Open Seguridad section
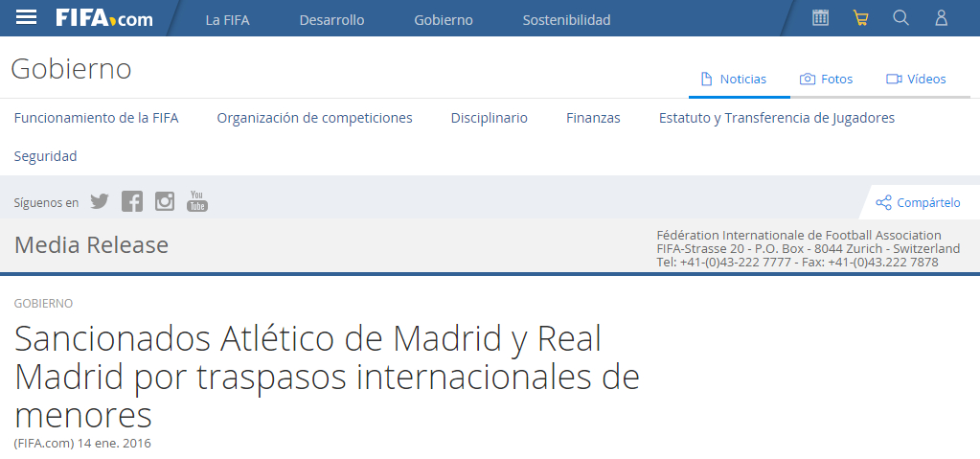The image size is (980, 459). [x=46, y=156]
